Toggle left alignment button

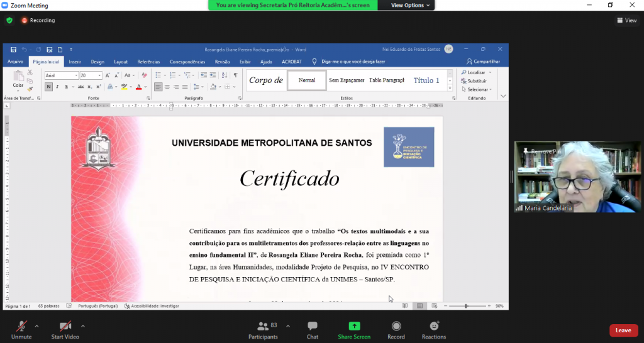point(158,87)
